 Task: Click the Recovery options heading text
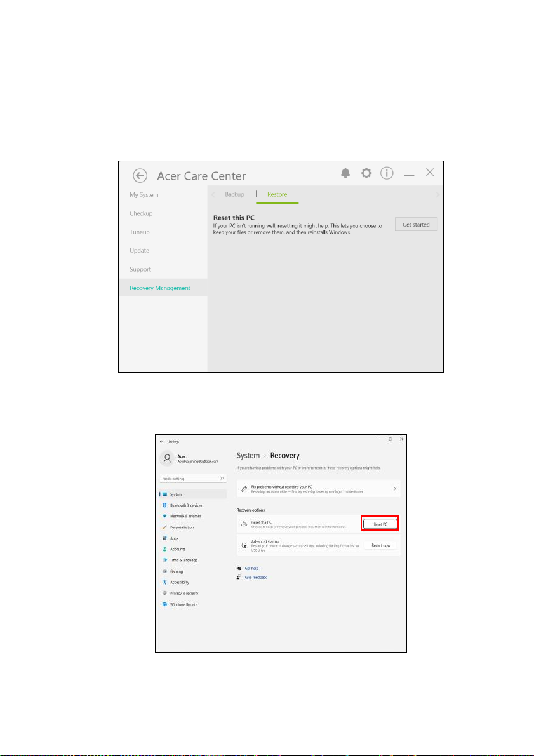tap(250, 510)
